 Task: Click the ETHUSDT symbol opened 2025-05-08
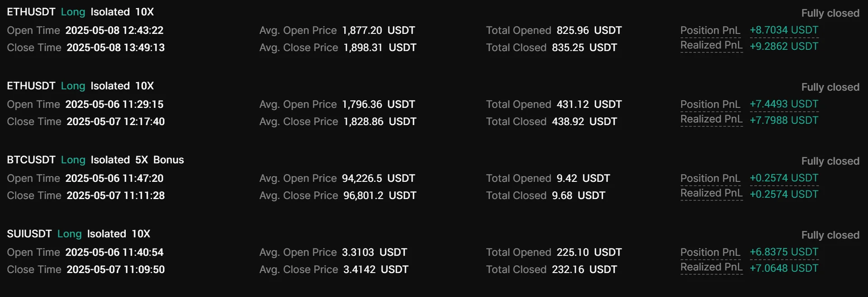coord(31,12)
